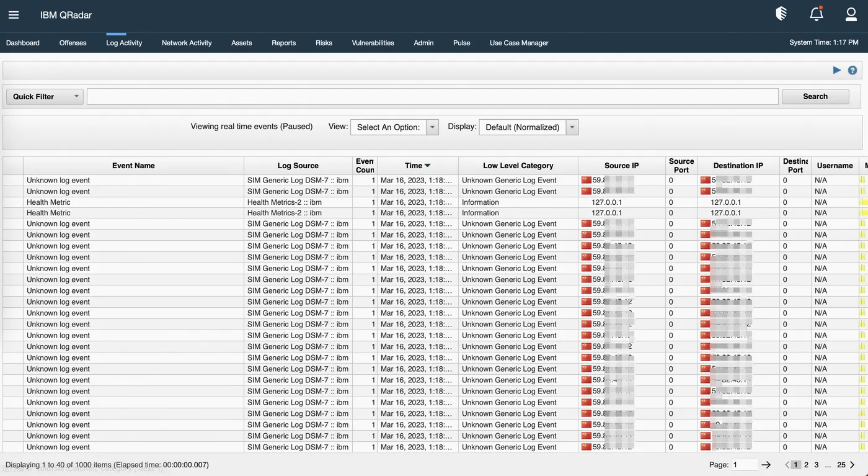Screen dimensions: 868x476
Task: Click the Page number input field
Action: pos(745,465)
